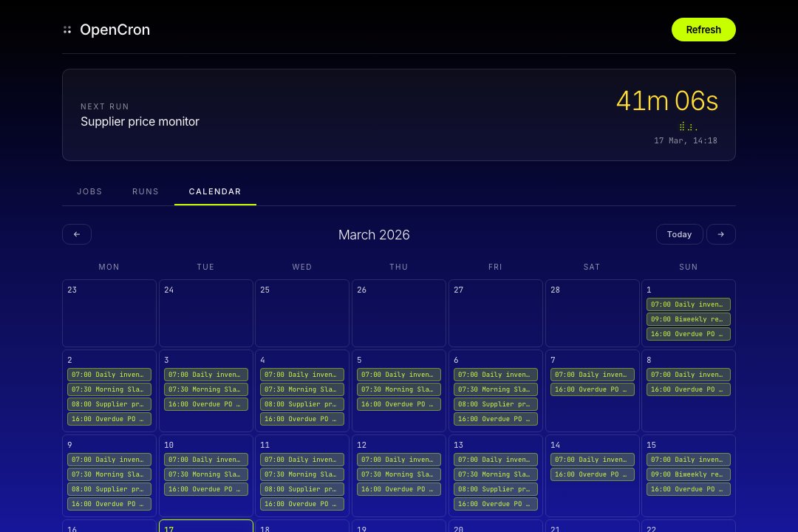The width and height of the screenshot is (798, 532).
Task: Open 07:00 Daily inventory event on March 14
Action: click(593, 460)
